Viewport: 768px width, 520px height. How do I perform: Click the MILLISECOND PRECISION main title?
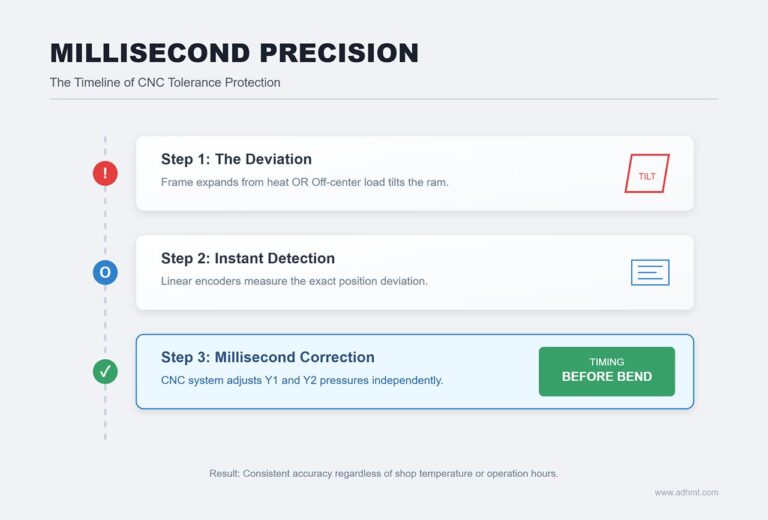[234, 53]
